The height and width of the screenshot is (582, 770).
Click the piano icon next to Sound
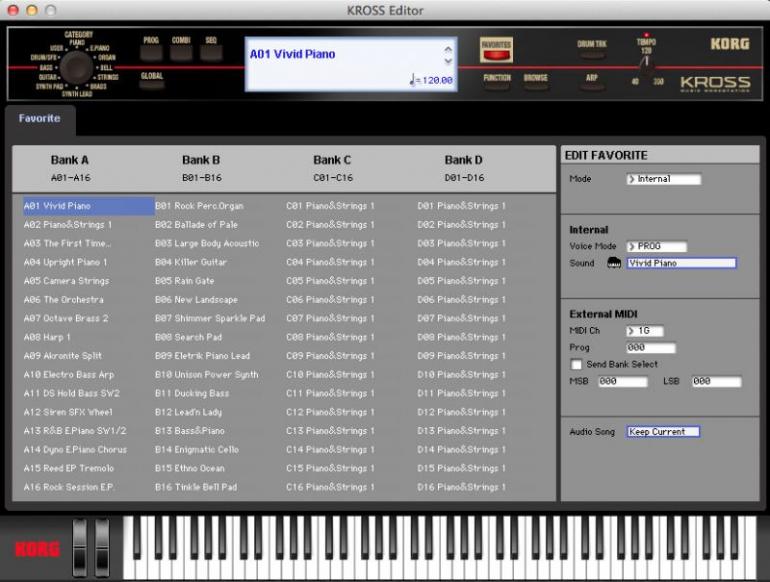point(614,263)
